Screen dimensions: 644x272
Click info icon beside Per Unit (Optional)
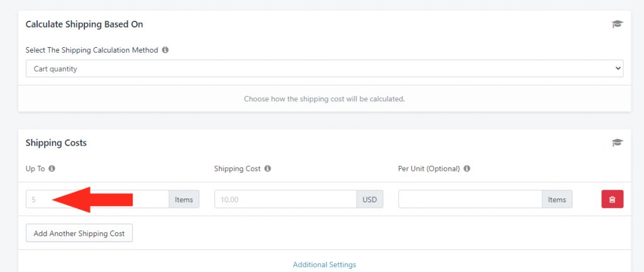(x=467, y=168)
